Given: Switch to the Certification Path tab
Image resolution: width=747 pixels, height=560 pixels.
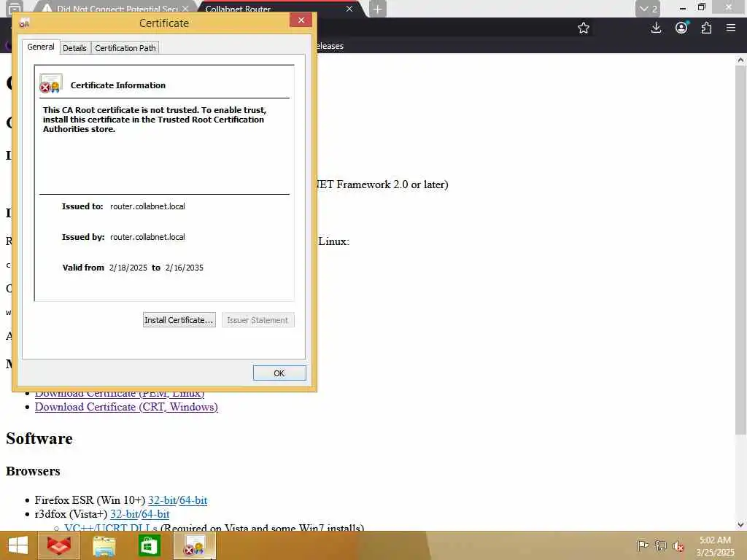Looking at the screenshot, I should click(125, 48).
